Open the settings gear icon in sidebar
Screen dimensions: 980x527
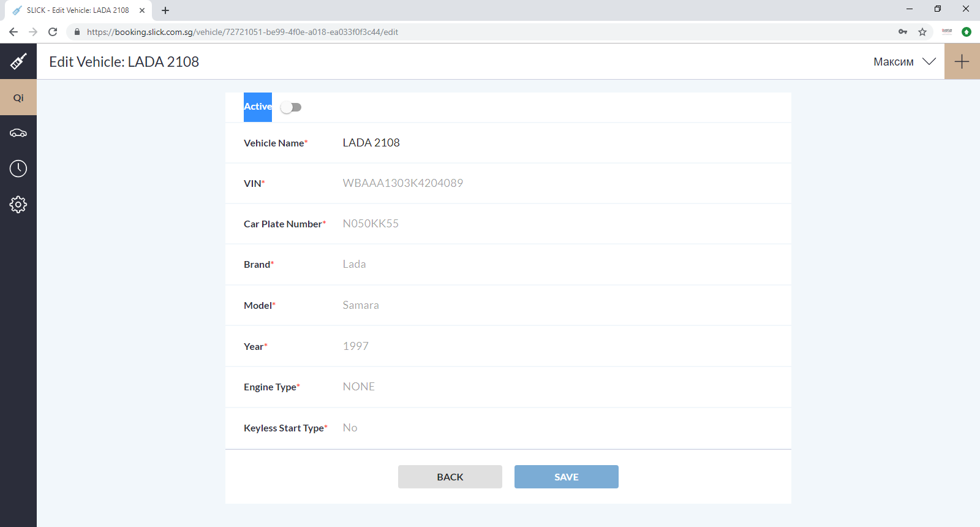pos(18,204)
